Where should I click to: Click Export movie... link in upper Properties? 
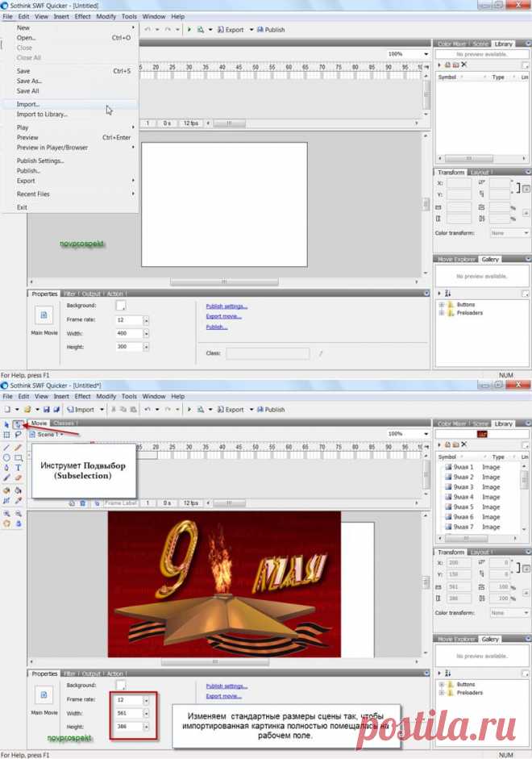point(223,316)
